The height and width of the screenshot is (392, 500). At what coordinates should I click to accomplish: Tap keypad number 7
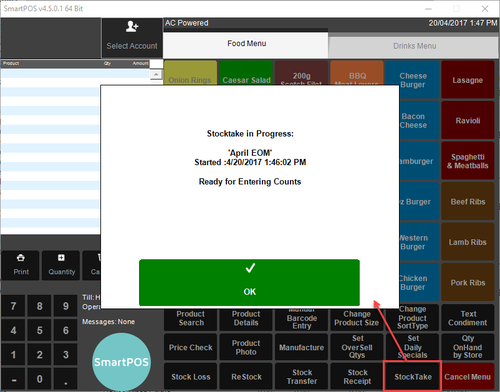[x=13, y=306]
